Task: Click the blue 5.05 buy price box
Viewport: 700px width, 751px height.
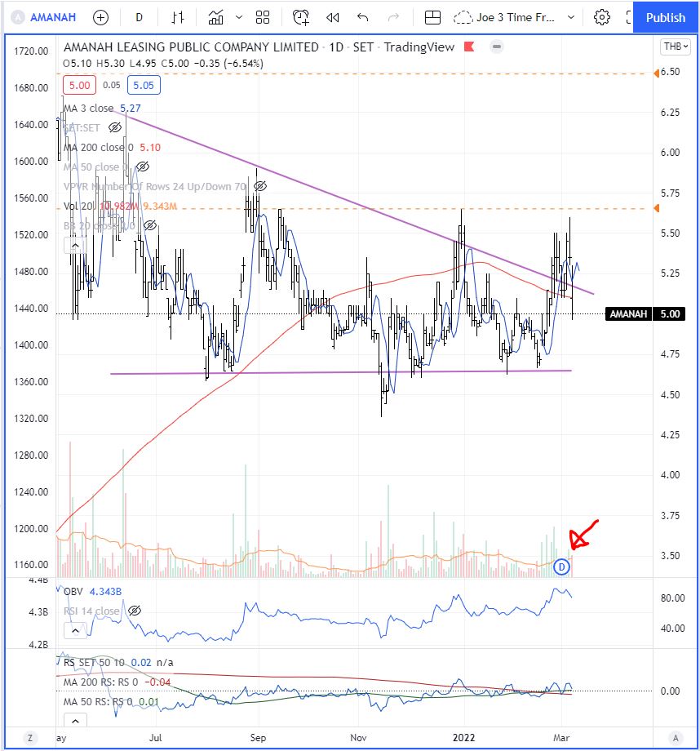Action: (144, 85)
